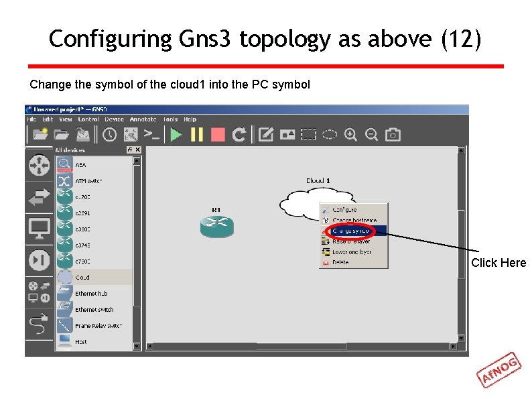Start all devices with green play

click(x=176, y=135)
